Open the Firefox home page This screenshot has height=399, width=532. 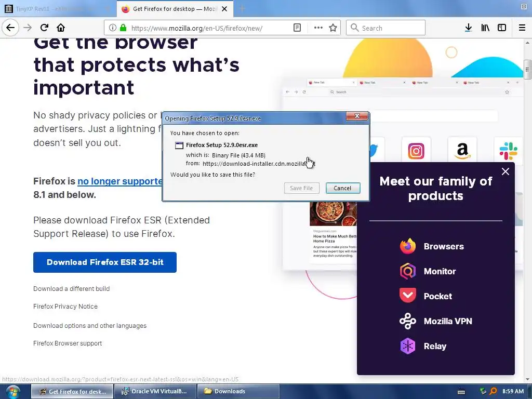[x=61, y=28]
